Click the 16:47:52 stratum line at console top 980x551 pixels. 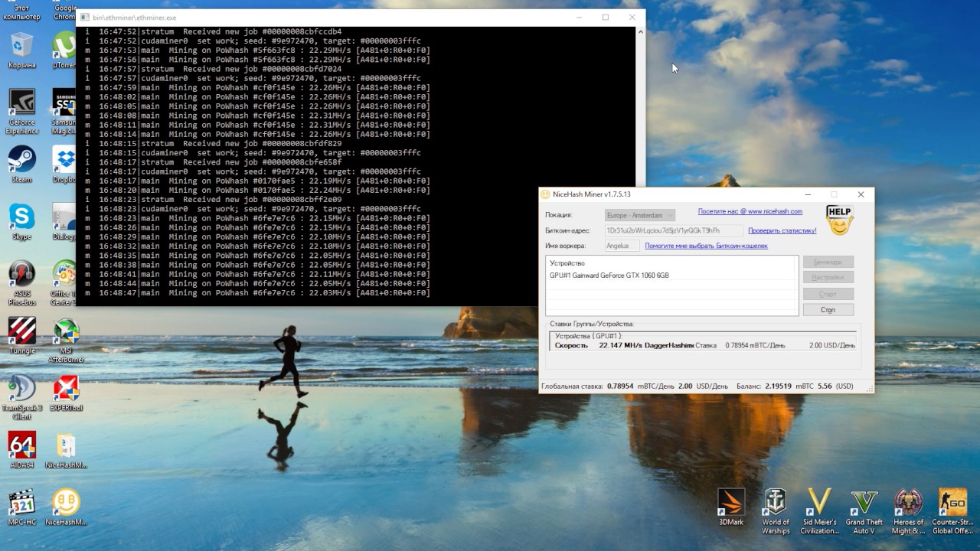213,31
